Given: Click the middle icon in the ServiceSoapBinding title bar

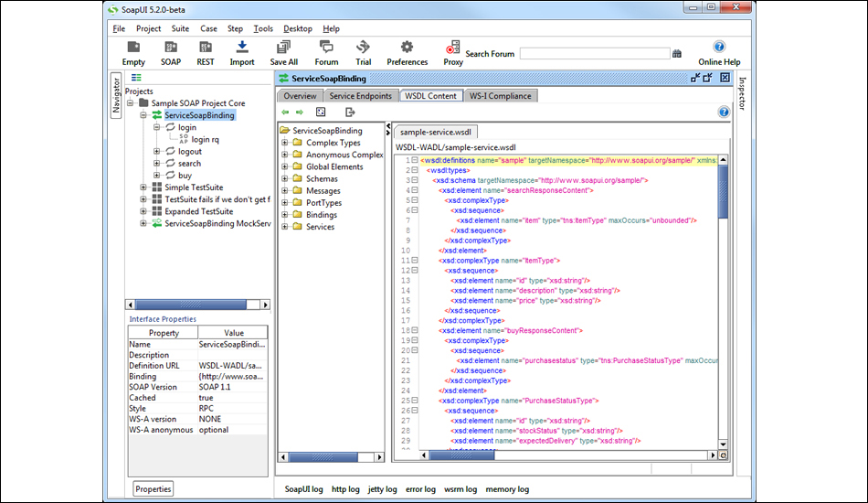Looking at the screenshot, I should pos(708,78).
